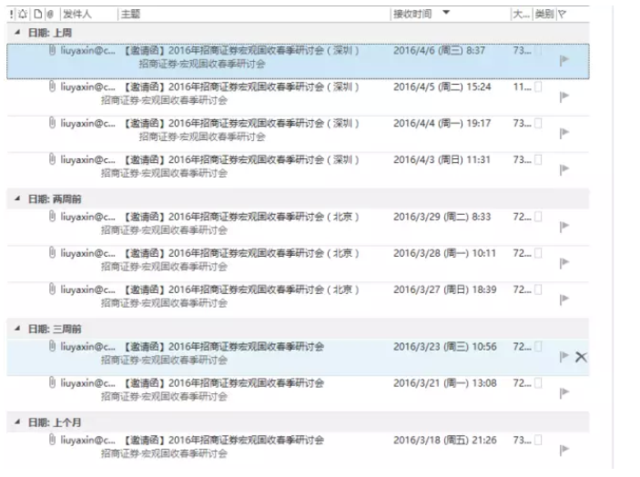Click the filter funnel column header icon
Screen dimensions: 640x477
pyautogui.click(x=562, y=14)
